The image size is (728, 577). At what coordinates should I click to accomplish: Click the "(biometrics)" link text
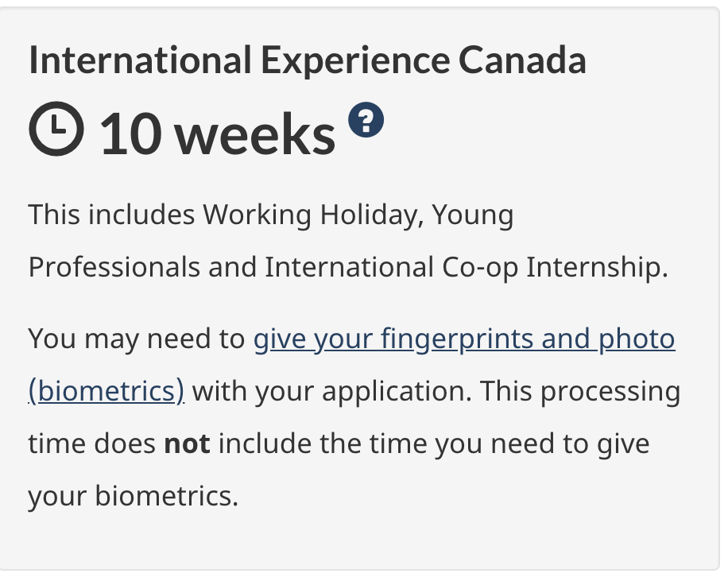pos(106,391)
